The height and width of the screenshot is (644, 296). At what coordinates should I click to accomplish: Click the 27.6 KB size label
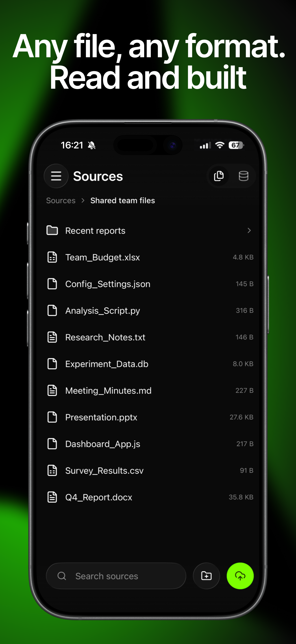pyautogui.click(x=241, y=417)
